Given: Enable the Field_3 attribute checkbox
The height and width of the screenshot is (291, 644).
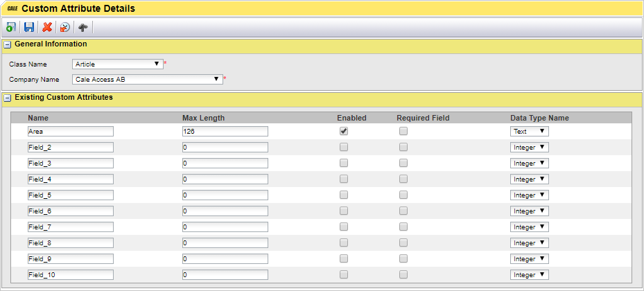Looking at the screenshot, I should pos(344,163).
